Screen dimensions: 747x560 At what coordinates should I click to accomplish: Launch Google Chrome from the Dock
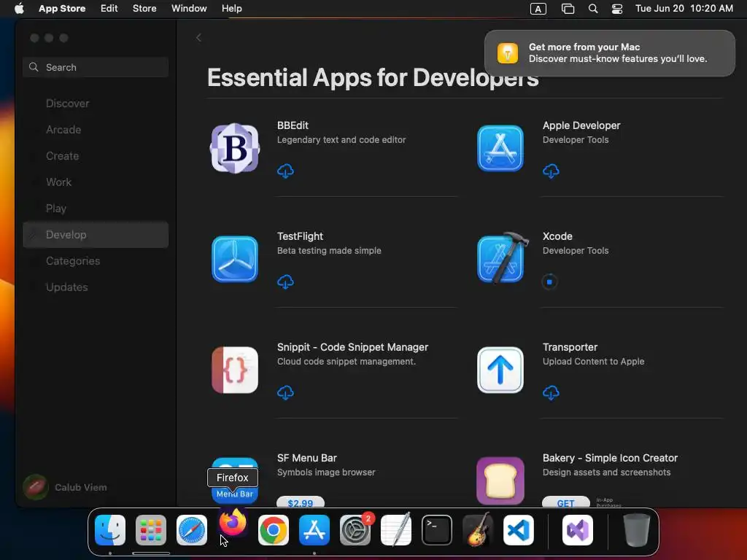pos(274,530)
